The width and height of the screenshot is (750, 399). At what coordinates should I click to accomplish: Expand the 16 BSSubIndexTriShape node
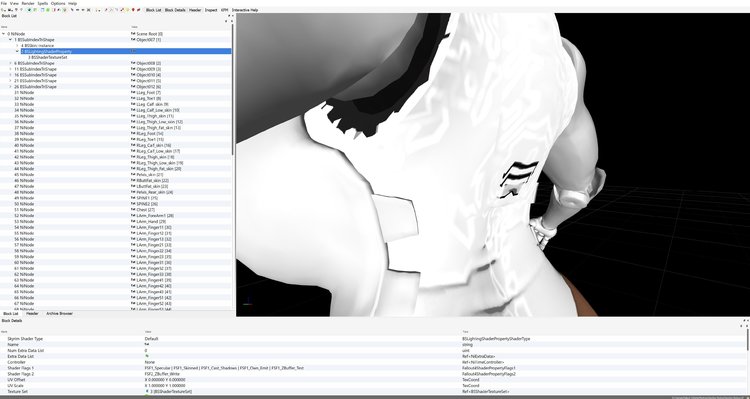click(x=11, y=75)
